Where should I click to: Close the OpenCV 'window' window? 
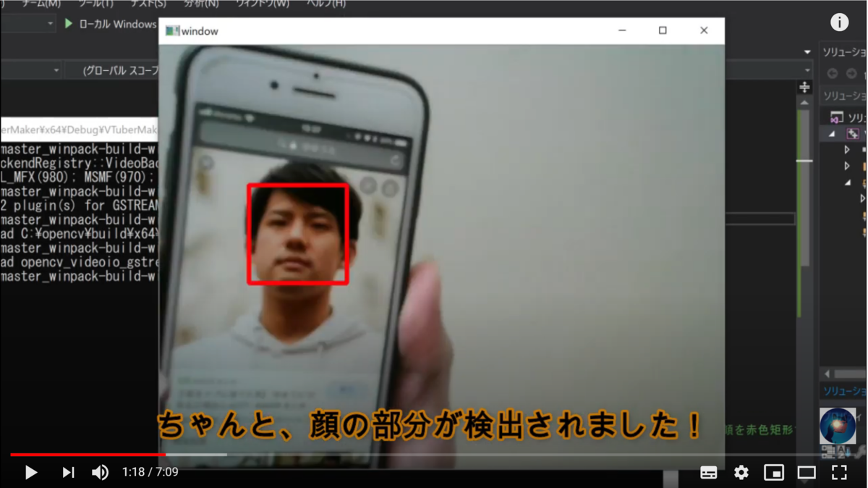click(704, 30)
